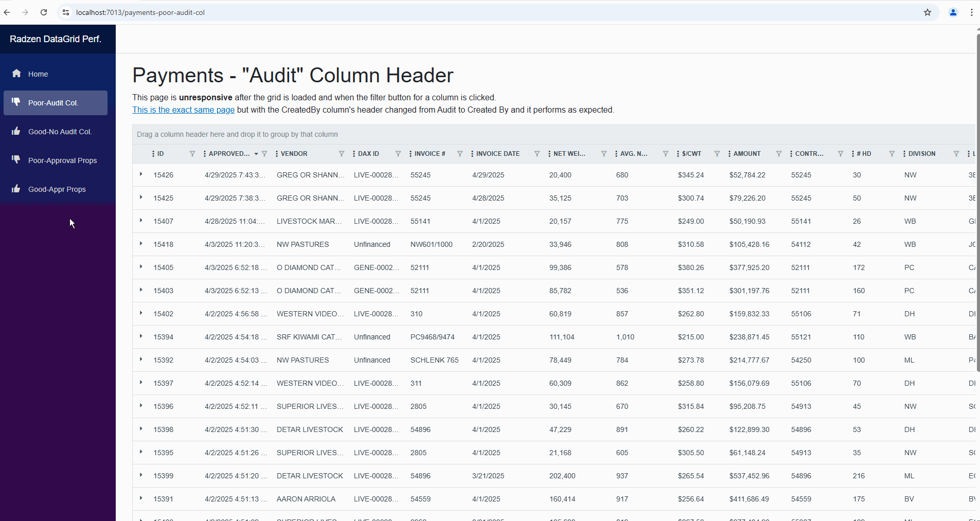Expand row 15402
Screen dimensions: 980x521
(x=141, y=313)
